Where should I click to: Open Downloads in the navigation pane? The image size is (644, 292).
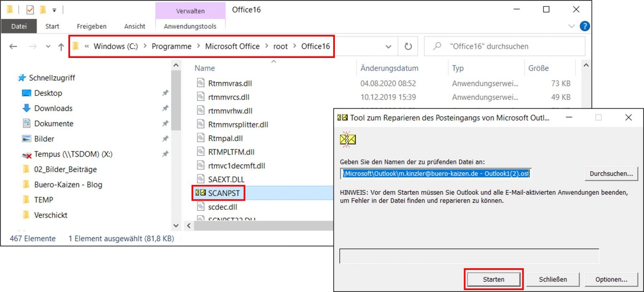[x=54, y=108]
